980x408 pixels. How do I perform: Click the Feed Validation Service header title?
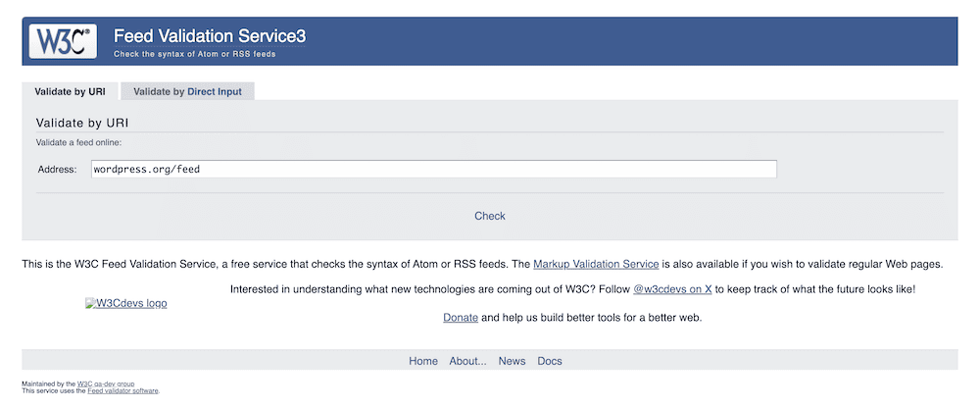pyautogui.click(x=210, y=36)
